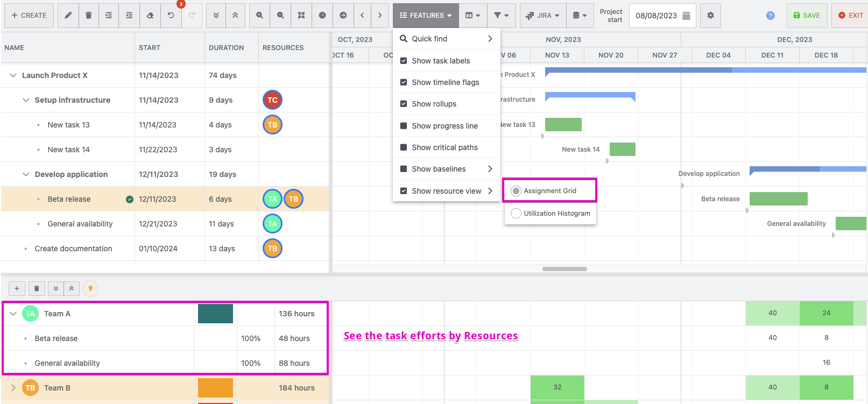Click the undo arrow icon
868x404 pixels.
[171, 16]
